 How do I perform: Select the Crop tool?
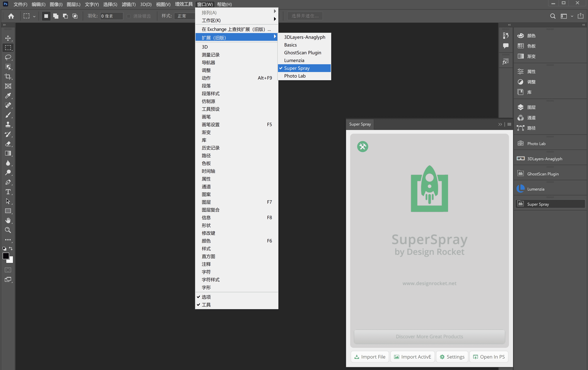pos(8,77)
